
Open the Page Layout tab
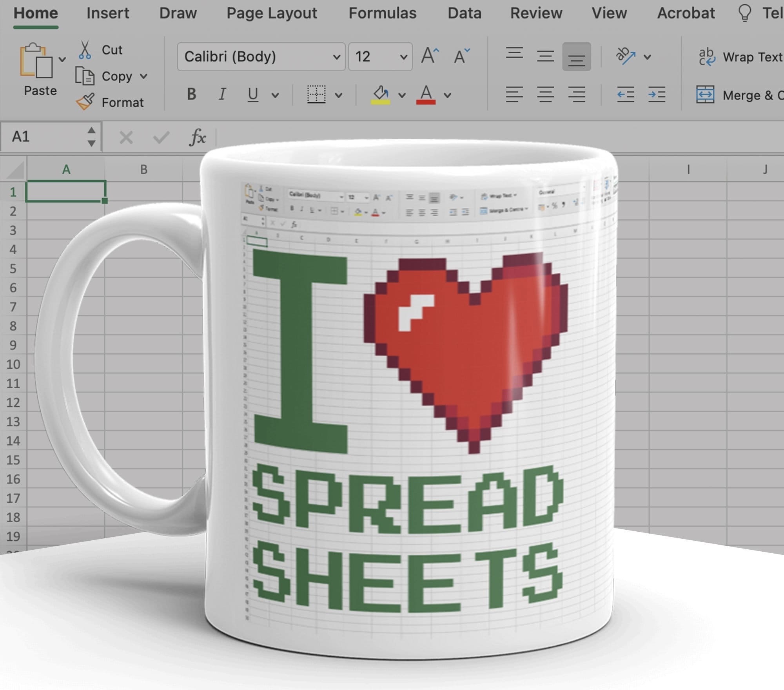click(x=272, y=13)
